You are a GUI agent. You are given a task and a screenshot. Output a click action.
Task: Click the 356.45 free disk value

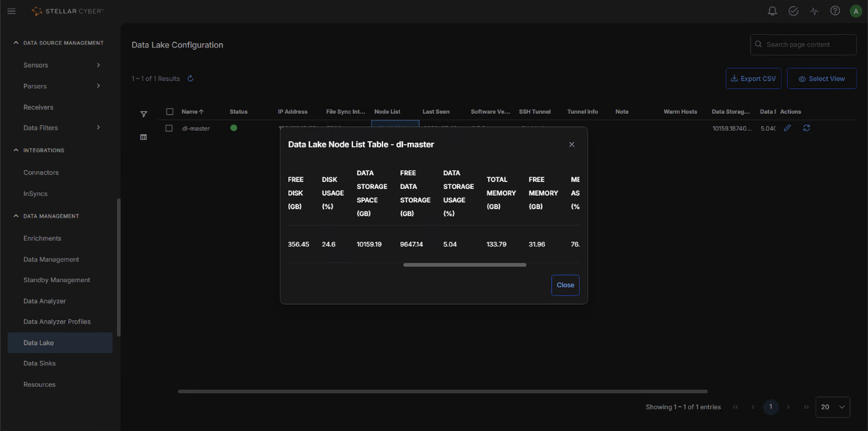299,244
